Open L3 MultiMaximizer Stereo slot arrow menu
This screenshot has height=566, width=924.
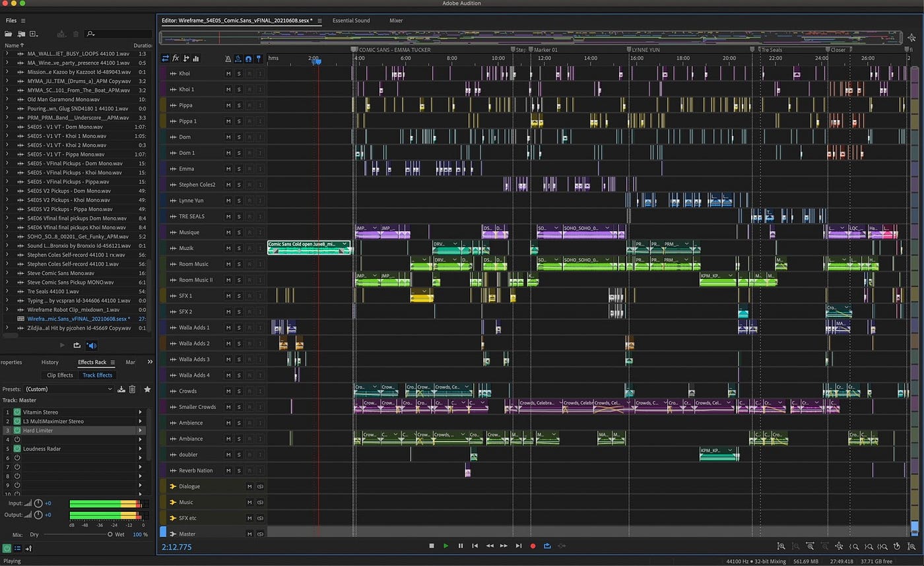(x=140, y=422)
